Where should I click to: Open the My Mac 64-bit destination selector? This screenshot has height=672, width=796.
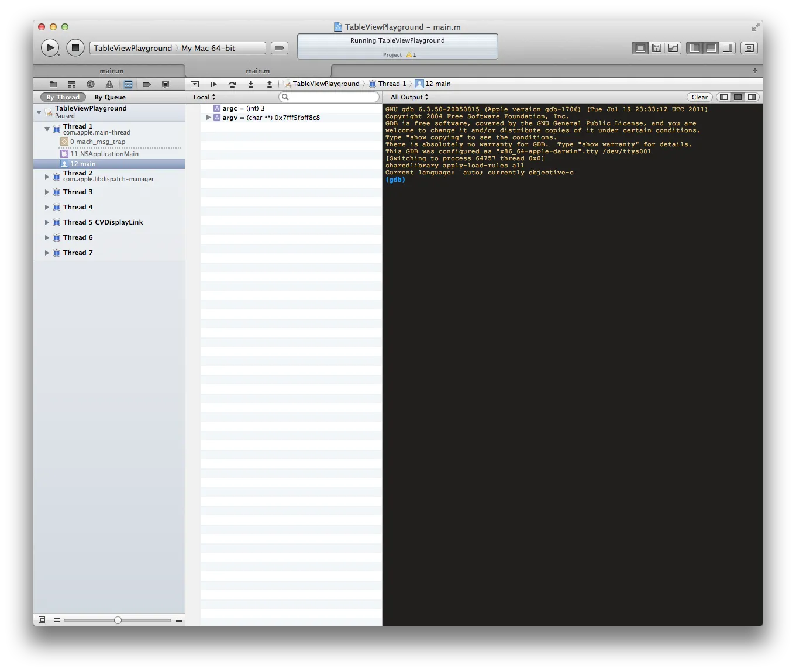click(x=208, y=48)
